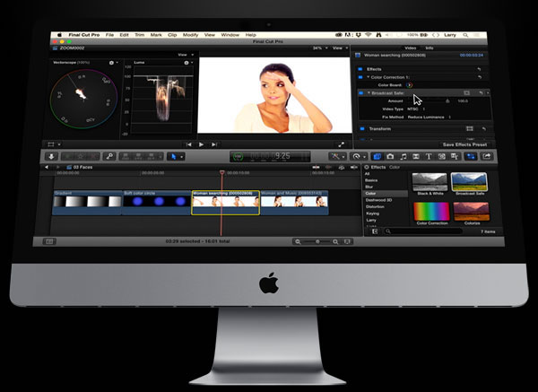Click the Keyword Editor key icon
This screenshot has height=392, width=538.
(108, 156)
